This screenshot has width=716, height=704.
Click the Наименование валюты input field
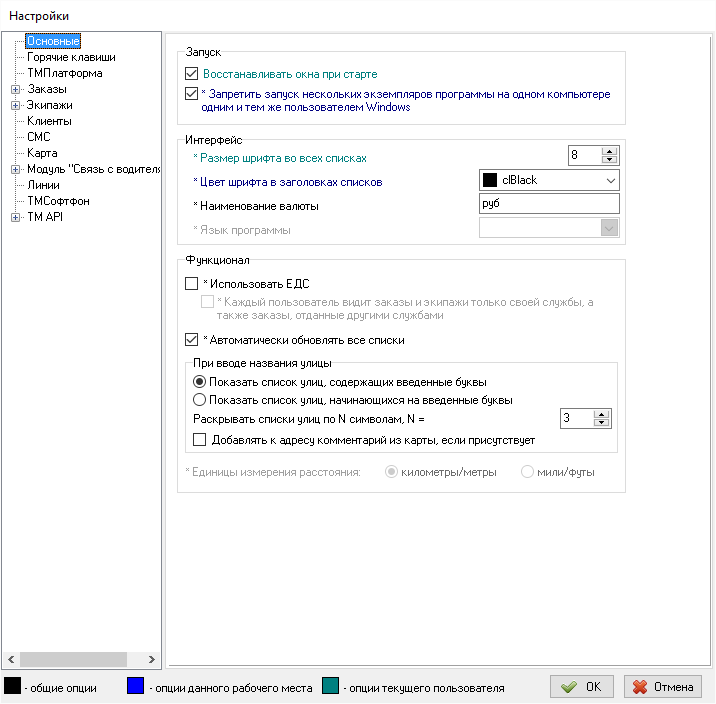[549, 204]
